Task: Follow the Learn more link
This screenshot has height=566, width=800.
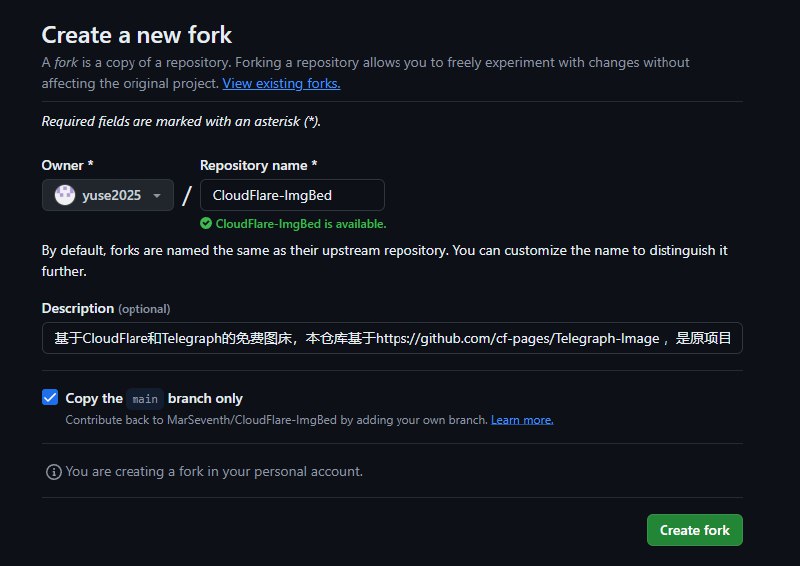Action: tap(522, 420)
